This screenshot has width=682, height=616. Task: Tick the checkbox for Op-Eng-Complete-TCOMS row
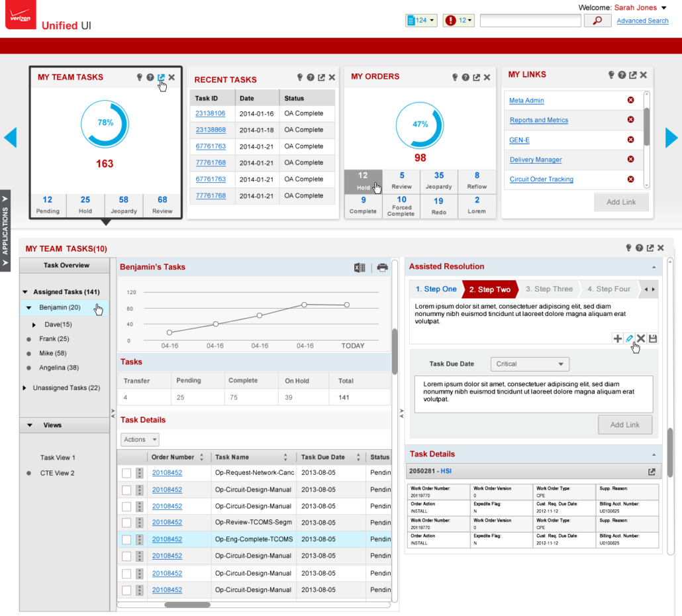click(x=126, y=539)
